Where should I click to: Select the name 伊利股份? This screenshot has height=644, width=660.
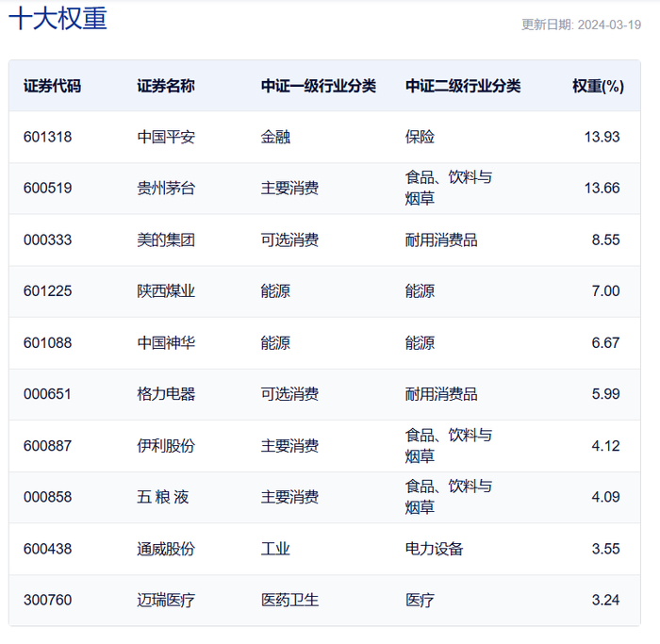point(166,446)
